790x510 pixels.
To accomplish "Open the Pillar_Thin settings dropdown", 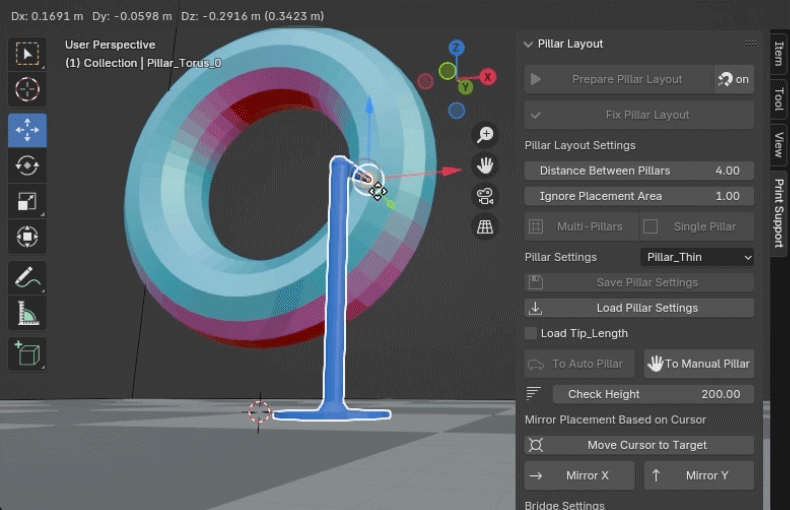I will click(x=697, y=257).
